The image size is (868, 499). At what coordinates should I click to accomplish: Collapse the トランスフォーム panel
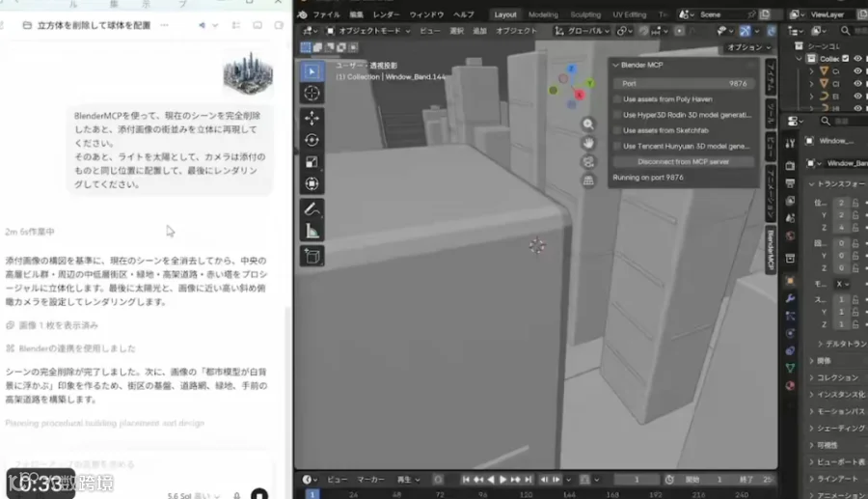coord(811,184)
